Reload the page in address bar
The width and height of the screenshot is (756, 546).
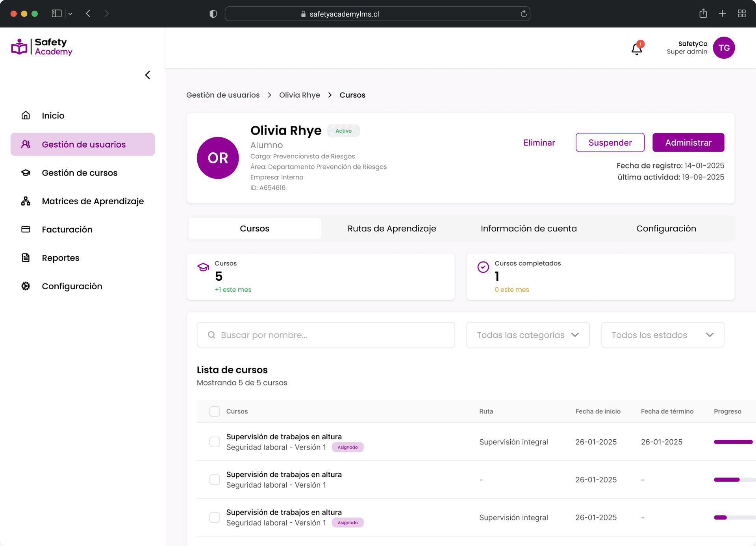click(x=524, y=14)
